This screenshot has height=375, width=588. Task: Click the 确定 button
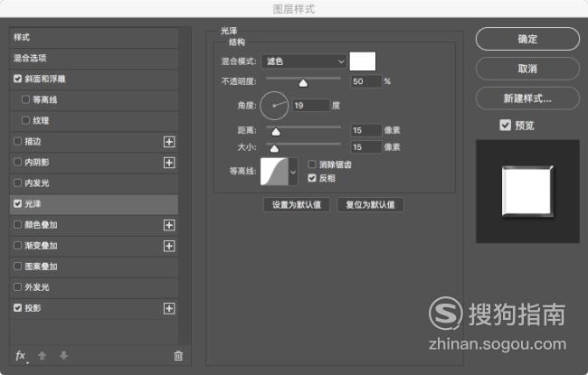(527, 39)
